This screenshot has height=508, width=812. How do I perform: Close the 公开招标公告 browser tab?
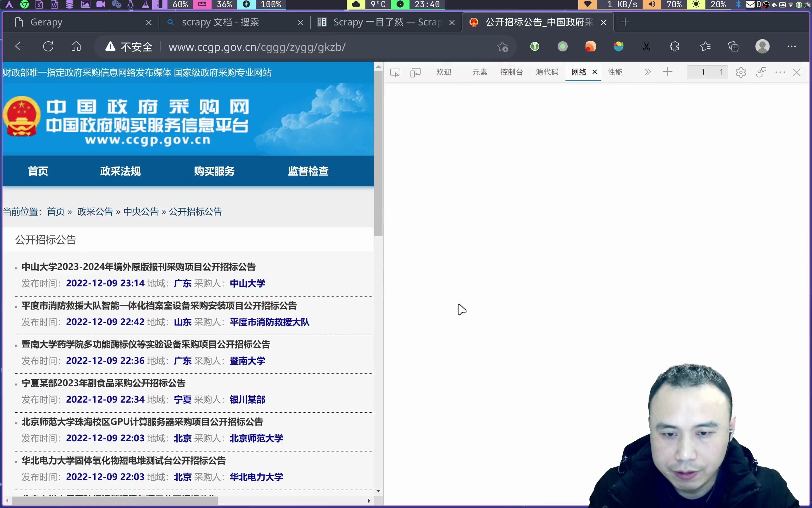(x=603, y=23)
